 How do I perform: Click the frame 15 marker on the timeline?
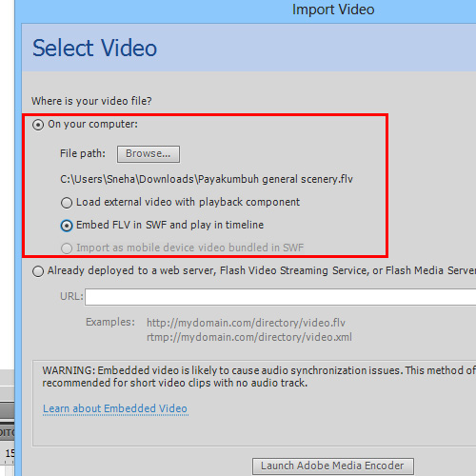[x=10, y=453]
